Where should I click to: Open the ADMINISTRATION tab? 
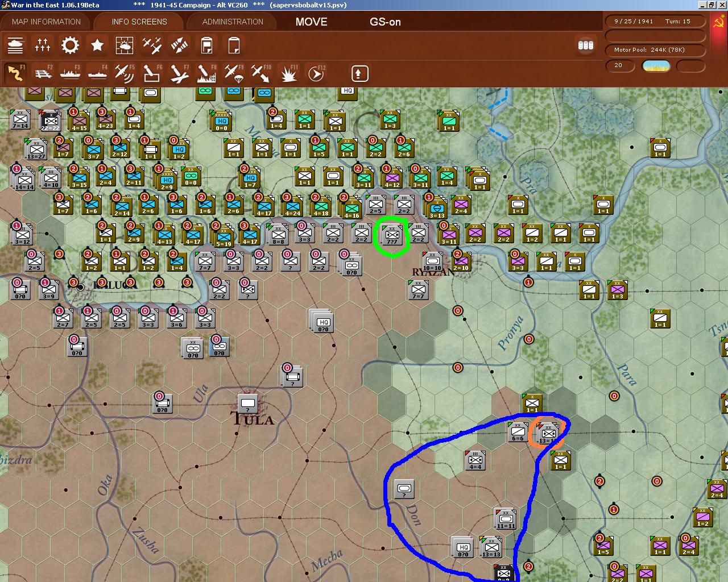point(233,22)
